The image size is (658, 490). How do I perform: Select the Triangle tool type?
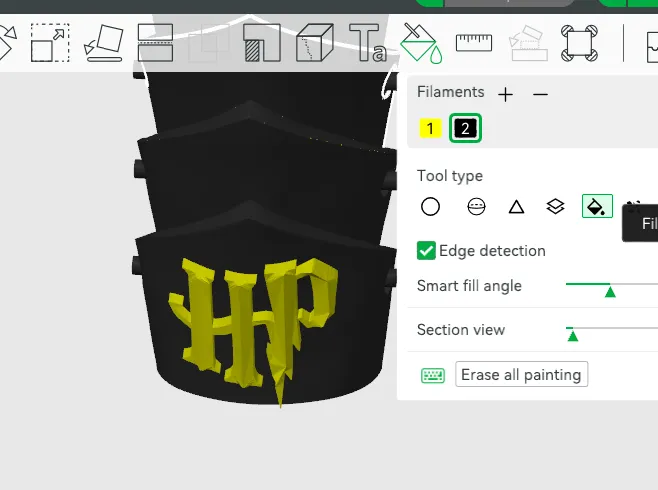(x=517, y=207)
